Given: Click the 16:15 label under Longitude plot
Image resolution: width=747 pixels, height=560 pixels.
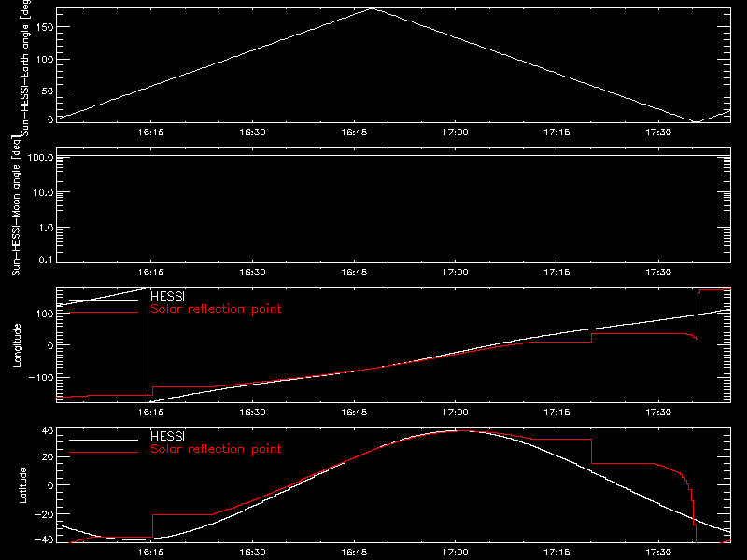Looking at the screenshot, I should pos(151,413).
